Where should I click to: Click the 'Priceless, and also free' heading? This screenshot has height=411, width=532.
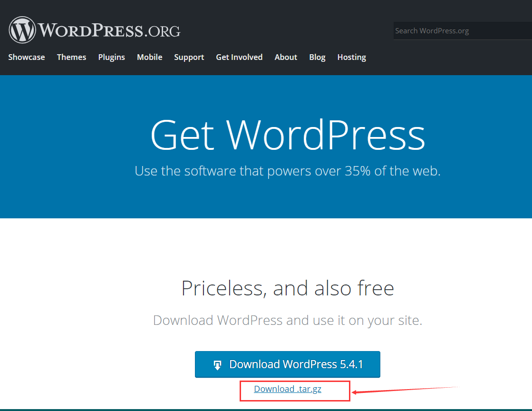[288, 288]
